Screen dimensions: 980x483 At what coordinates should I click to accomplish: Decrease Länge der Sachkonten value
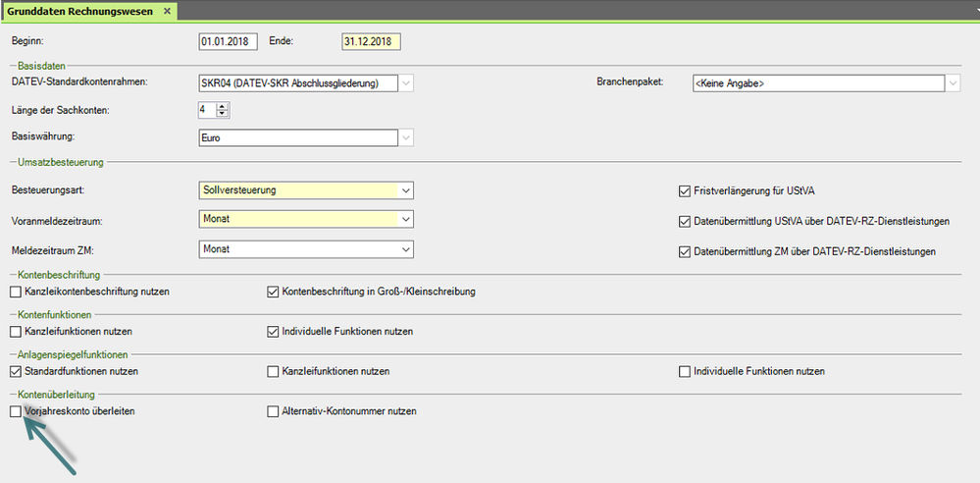pos(222,114)
